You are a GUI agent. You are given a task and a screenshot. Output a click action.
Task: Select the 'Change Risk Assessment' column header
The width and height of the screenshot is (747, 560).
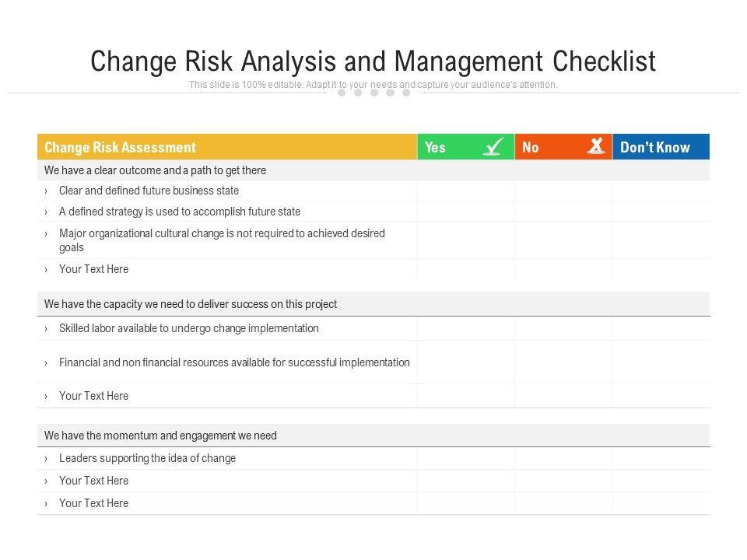click(121, 147)
